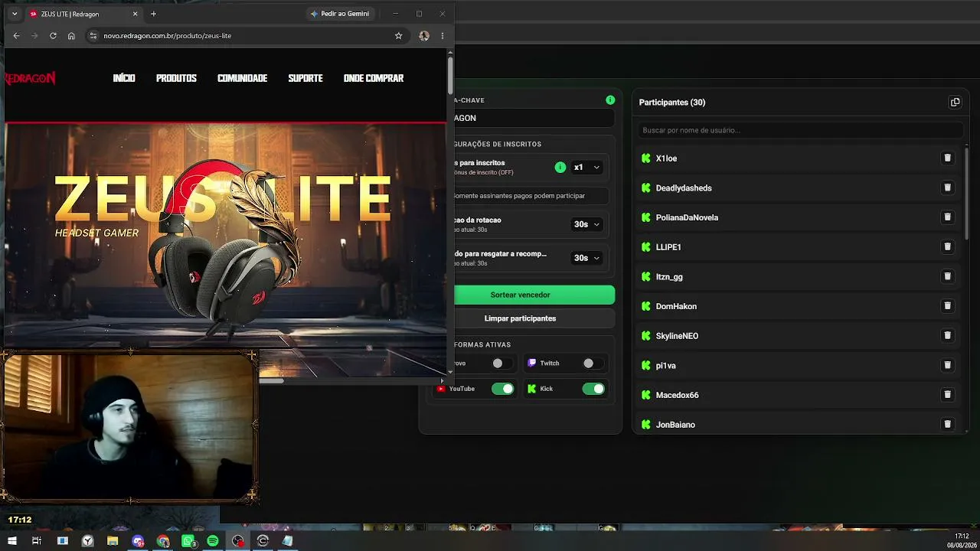Open Chrome profile avatar
This screenshot has height=551, width=980.
[x=424, y=36]
